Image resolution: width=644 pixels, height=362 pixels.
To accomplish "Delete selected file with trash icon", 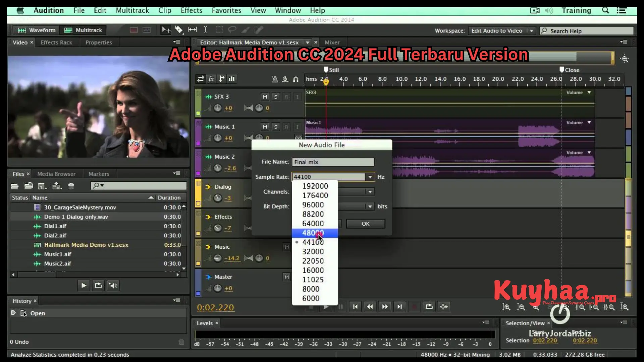I will (x=71, y=186).
